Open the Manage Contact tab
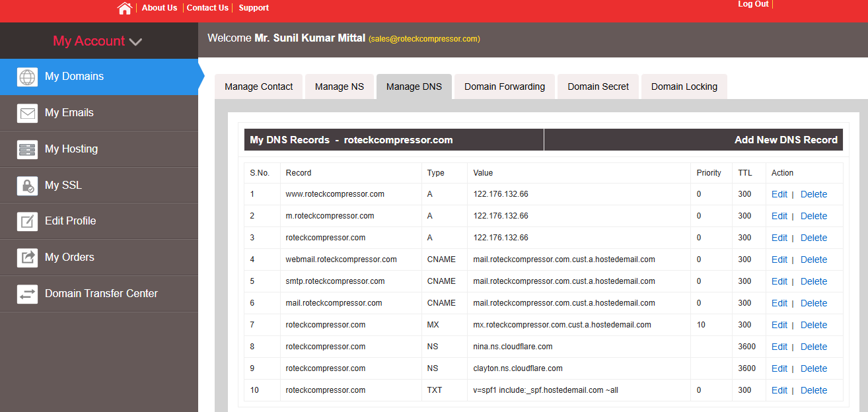The image size is (868, 412). 258,86
